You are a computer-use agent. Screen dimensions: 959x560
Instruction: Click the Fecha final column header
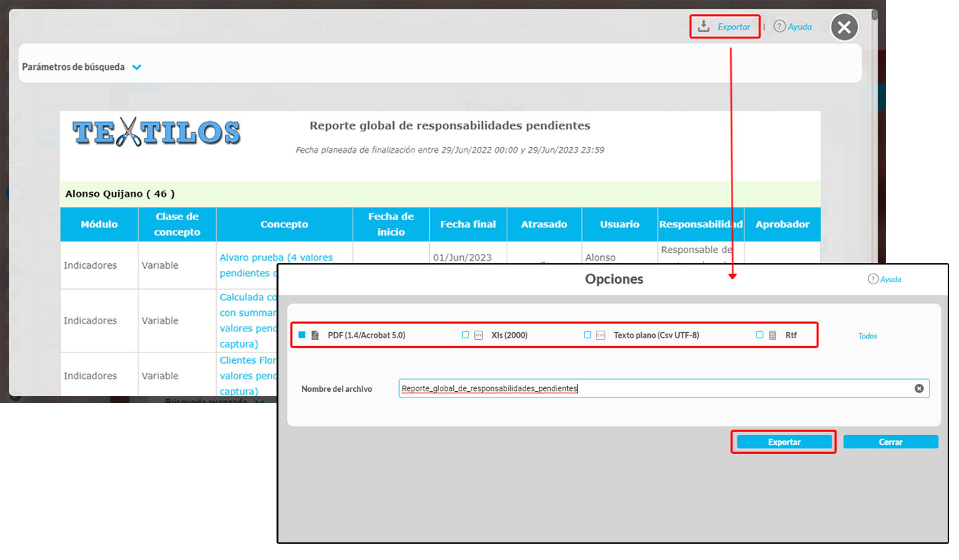(x=468, y=224)
